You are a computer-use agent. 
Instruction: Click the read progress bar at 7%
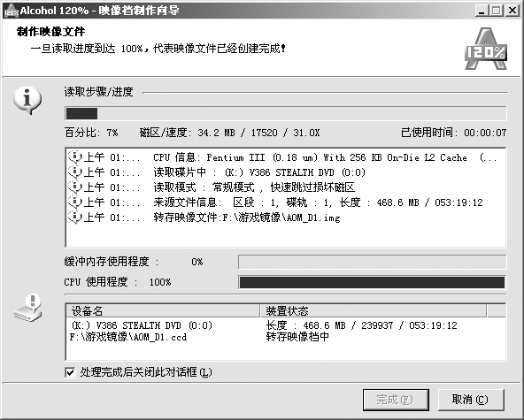click(x=286, y=113)
